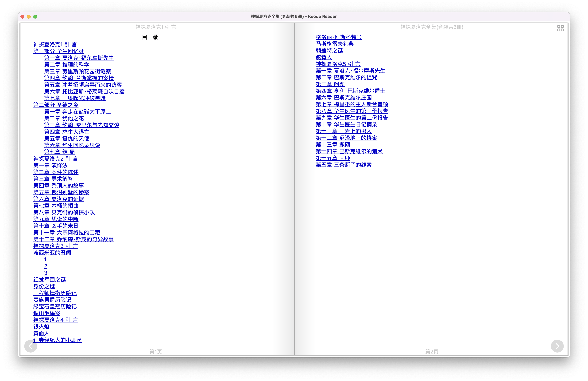Open 波西米亚的丑闻 story link
This screenshot has height=381, width=588.
tap(52, 253)
